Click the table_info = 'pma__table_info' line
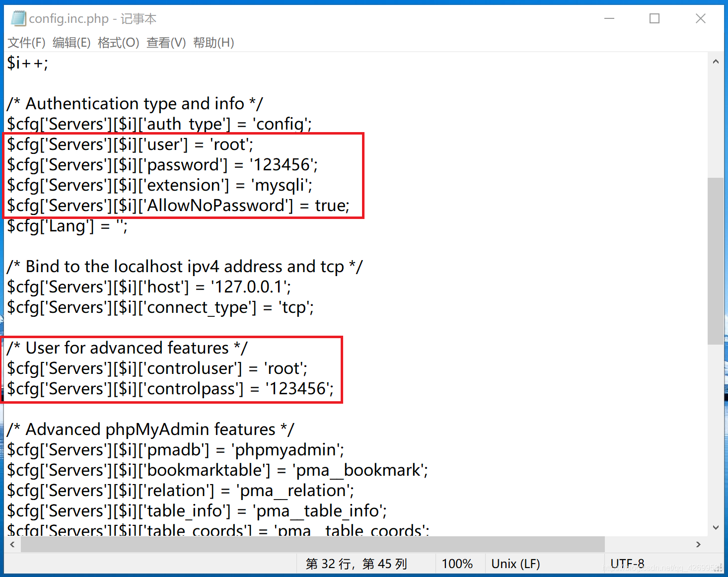 coord(197,511)
